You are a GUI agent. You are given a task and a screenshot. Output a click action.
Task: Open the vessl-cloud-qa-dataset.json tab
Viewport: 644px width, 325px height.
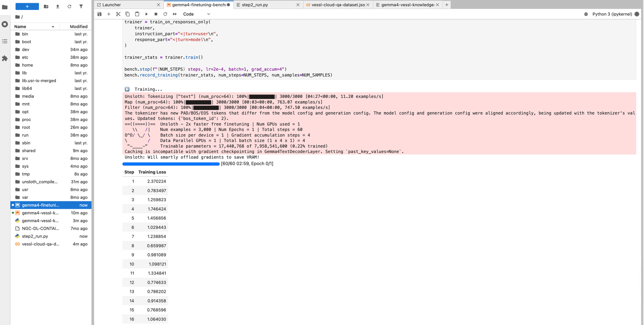(x=338, y=5)
